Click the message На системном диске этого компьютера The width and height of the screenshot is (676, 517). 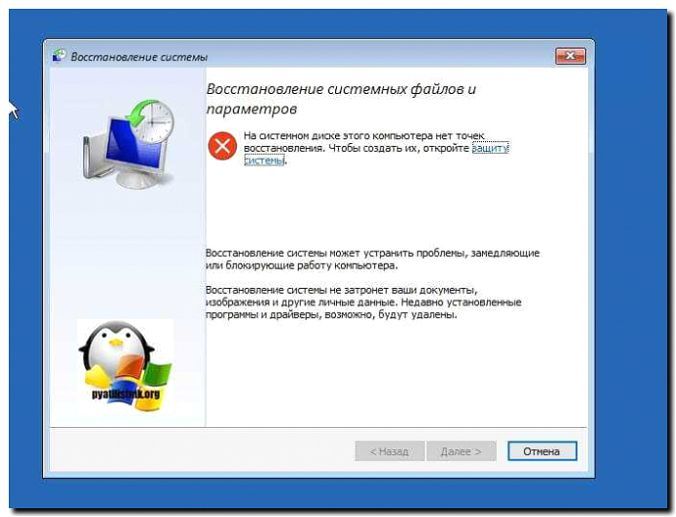coord(376,148)
